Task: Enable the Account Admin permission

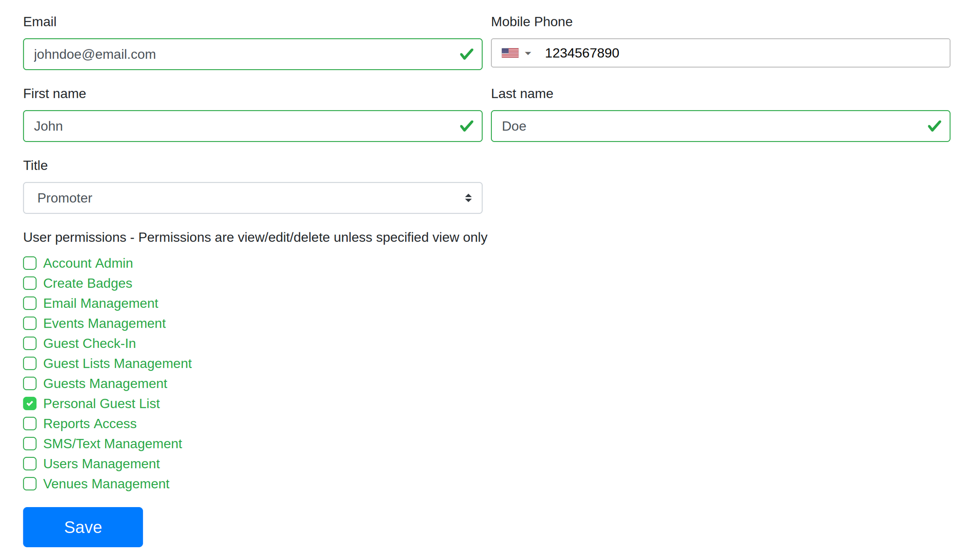Action: point(30,263)
